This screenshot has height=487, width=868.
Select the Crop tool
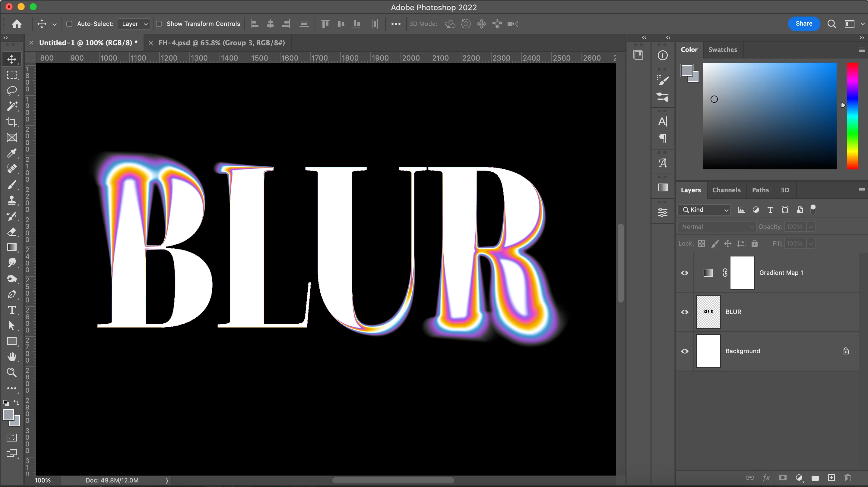pyautogui.click(x=12, y=121)
